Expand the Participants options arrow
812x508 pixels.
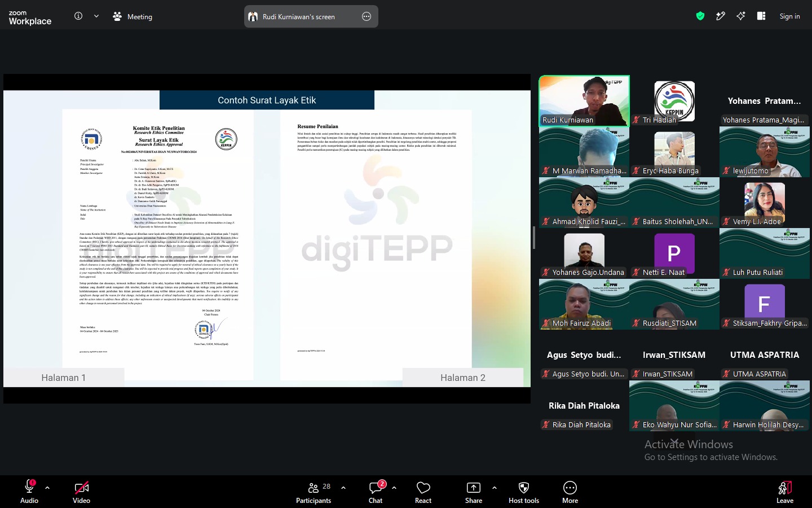343,488
